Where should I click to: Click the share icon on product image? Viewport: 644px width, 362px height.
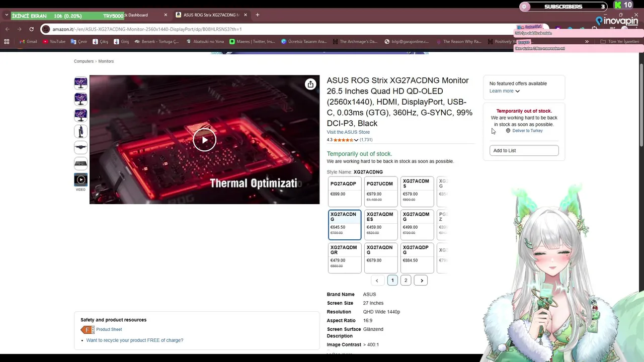[310, 84]
